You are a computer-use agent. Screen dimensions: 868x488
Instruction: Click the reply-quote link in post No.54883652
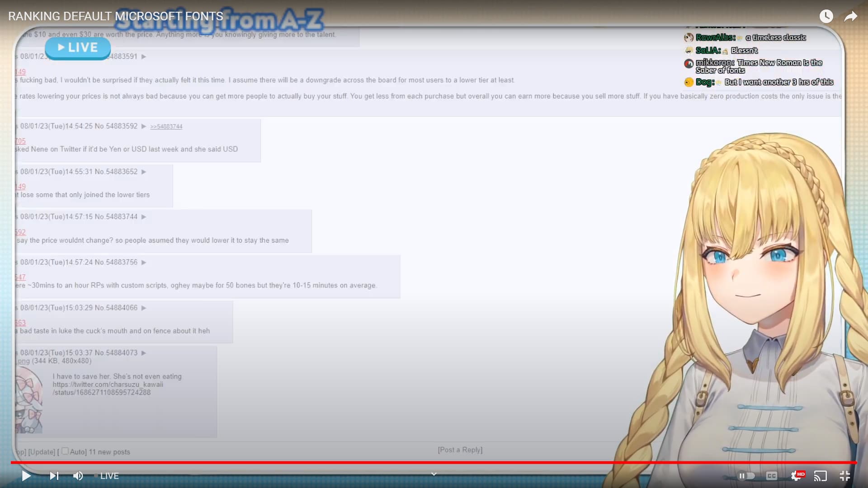pyautogui.click(x=20, y=187)
